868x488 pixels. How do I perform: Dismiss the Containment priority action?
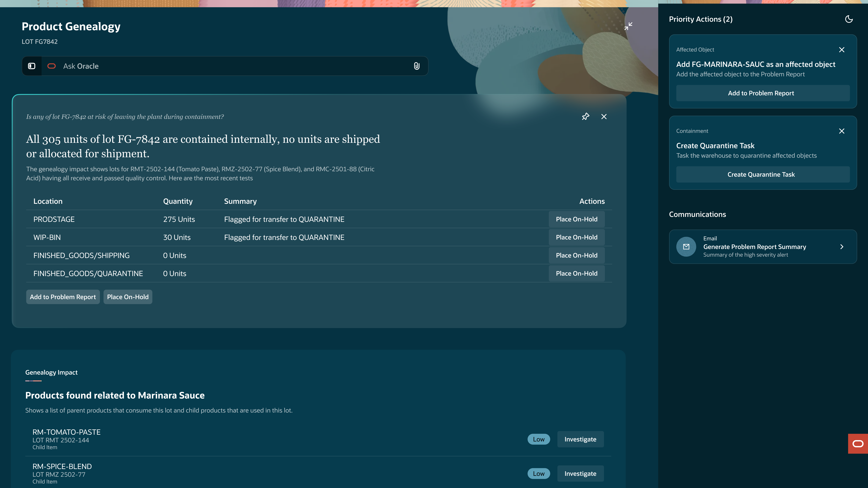point(842,131)
